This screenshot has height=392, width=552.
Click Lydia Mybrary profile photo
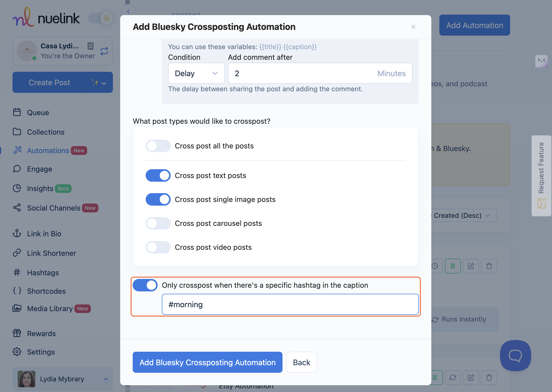pos(27,379)
